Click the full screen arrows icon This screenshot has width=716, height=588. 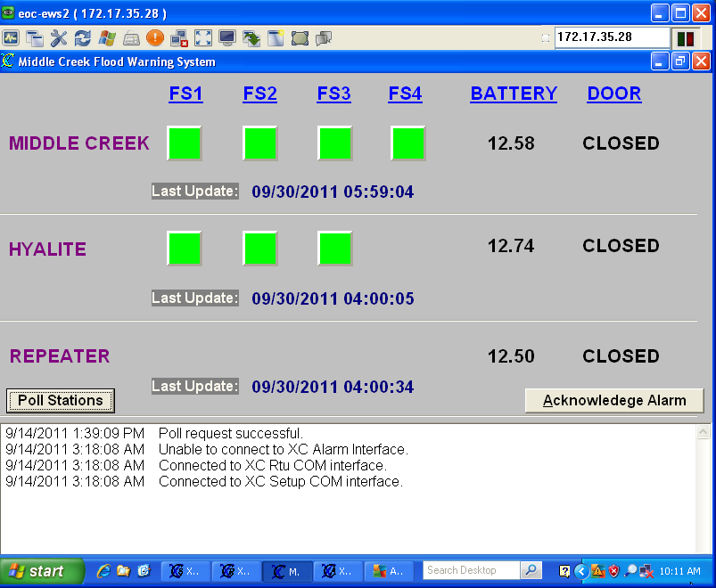click(203, 37)
